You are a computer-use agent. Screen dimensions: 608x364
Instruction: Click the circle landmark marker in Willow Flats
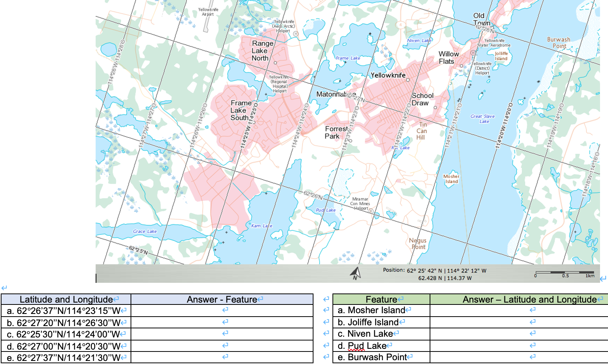coord(462,66)
